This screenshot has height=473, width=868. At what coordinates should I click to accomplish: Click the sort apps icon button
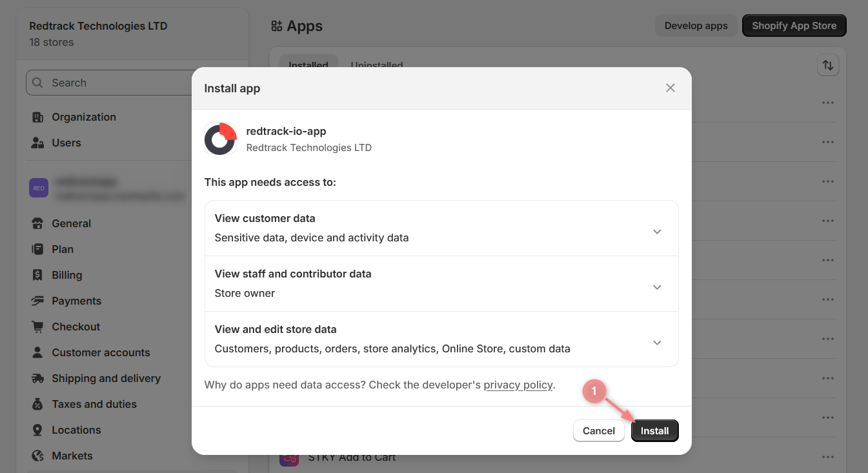pos(828,65)
